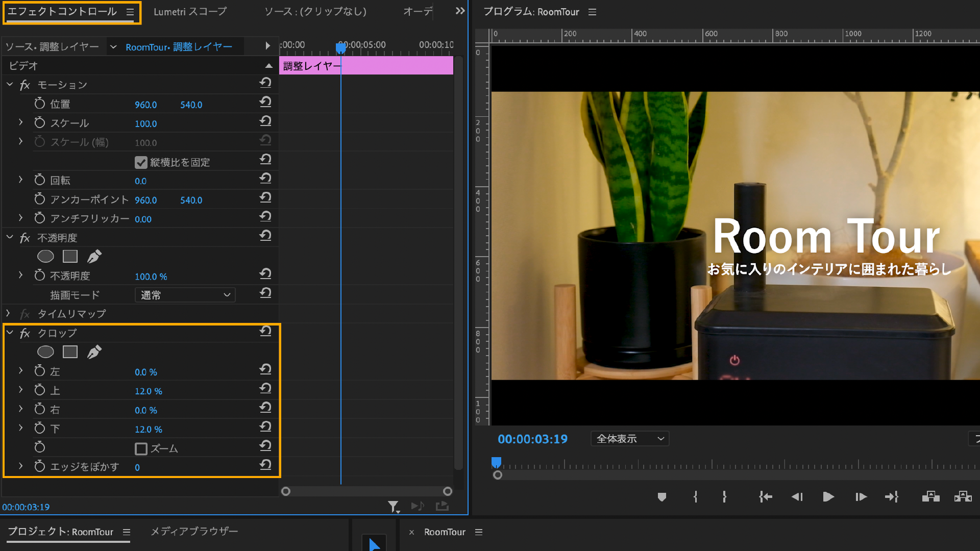Create rectangle mask under Opacity effect
Image resolution: width=980 pixels, height=551 pixels.
tap(70, 257)
